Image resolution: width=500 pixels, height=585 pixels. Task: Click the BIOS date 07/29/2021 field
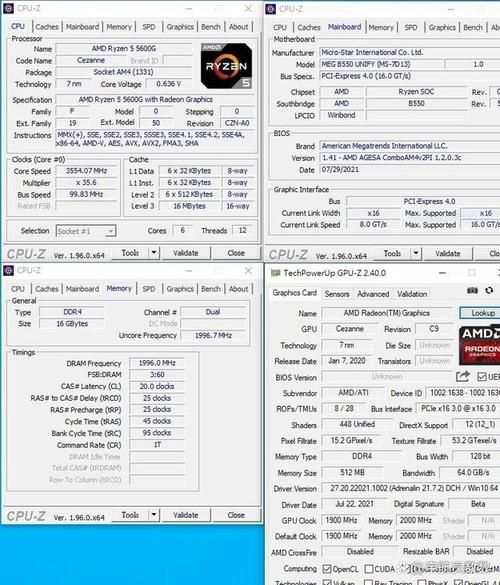point(410,169)
